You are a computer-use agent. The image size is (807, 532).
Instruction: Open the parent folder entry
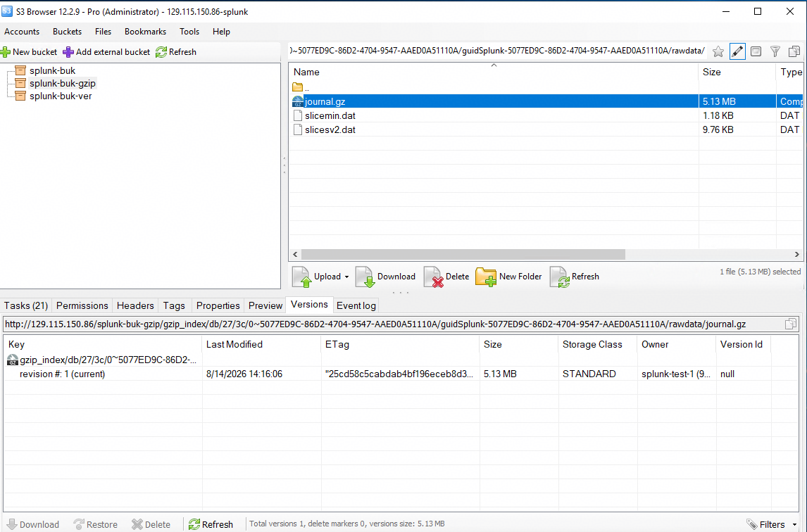301,87
